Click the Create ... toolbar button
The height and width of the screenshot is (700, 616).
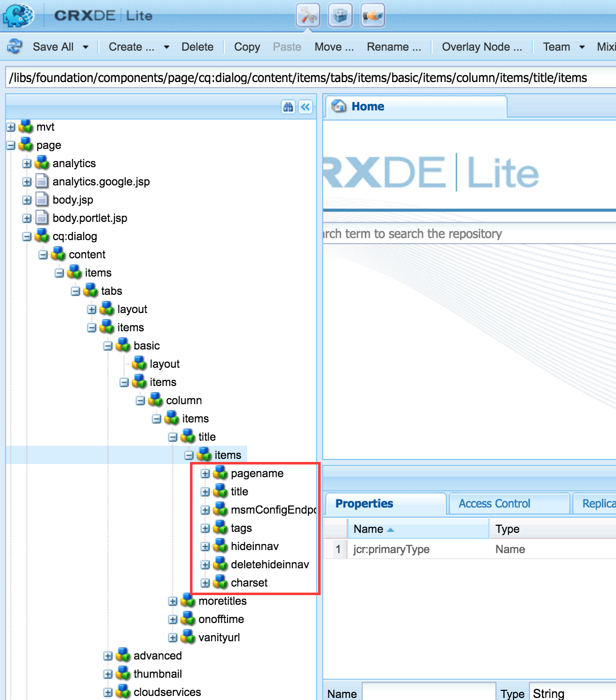(132, 47)
